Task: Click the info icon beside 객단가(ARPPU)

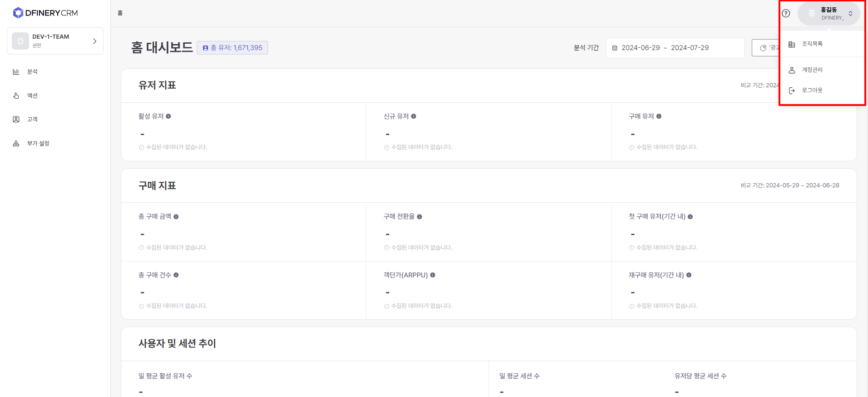Action: coord(433,275)
